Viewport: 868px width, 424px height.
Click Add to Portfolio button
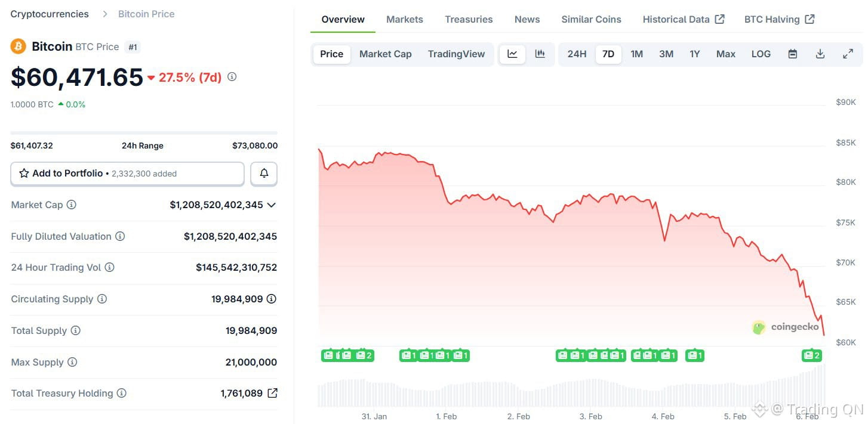click(127, 174)
